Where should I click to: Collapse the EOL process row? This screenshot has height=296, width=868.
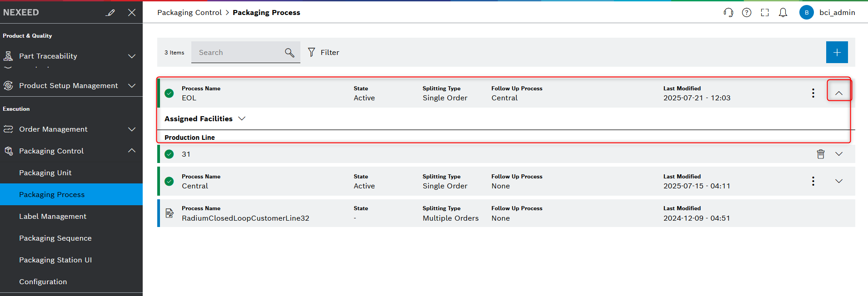pos(839,93)
